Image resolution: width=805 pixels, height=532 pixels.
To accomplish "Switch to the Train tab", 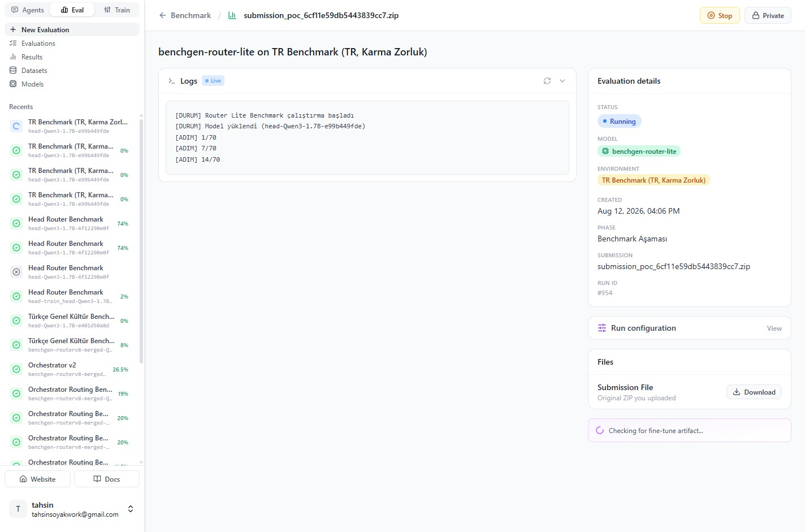I will (x=117, y=10).
